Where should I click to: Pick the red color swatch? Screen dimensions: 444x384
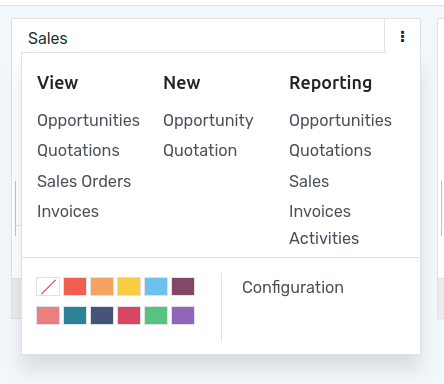point(75,287)
